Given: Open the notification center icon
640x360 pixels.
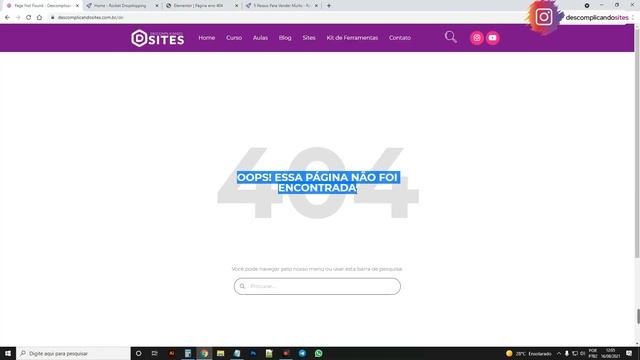Looking at the screenshot, I should point(629,353).
